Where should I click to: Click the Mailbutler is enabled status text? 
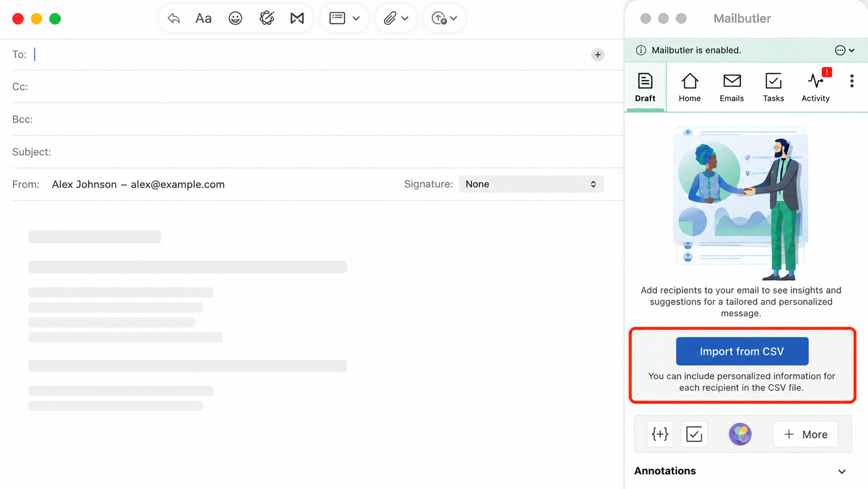click(696, 50)
